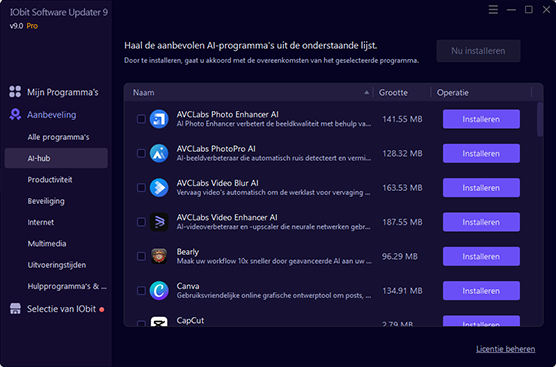This screenshot has width=556, height=367.
Task: Click the CapCut app icon
Action: [x=159, y=321]
